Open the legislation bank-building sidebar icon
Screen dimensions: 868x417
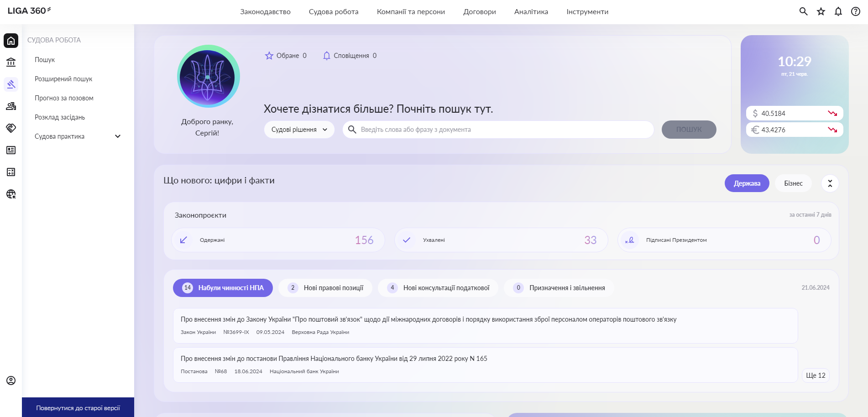click(11, 63)
